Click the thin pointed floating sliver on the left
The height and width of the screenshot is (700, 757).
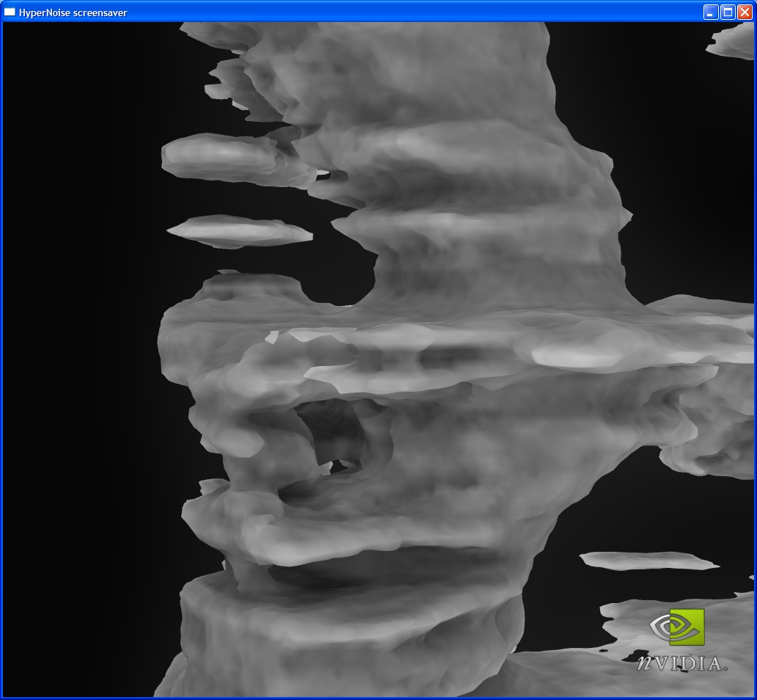tap(238, 230)
